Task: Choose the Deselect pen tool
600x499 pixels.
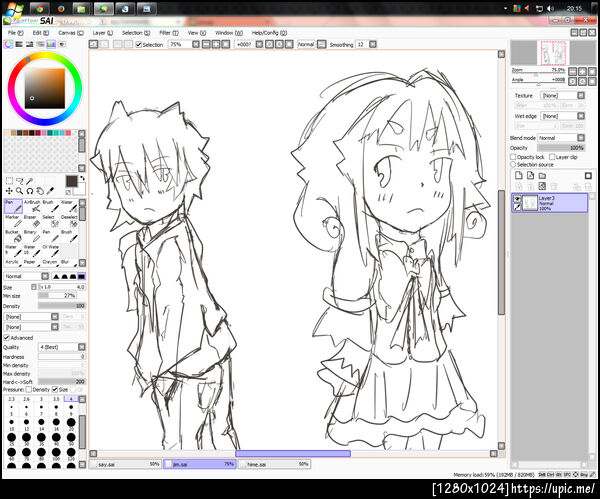Action: point(69,221)
